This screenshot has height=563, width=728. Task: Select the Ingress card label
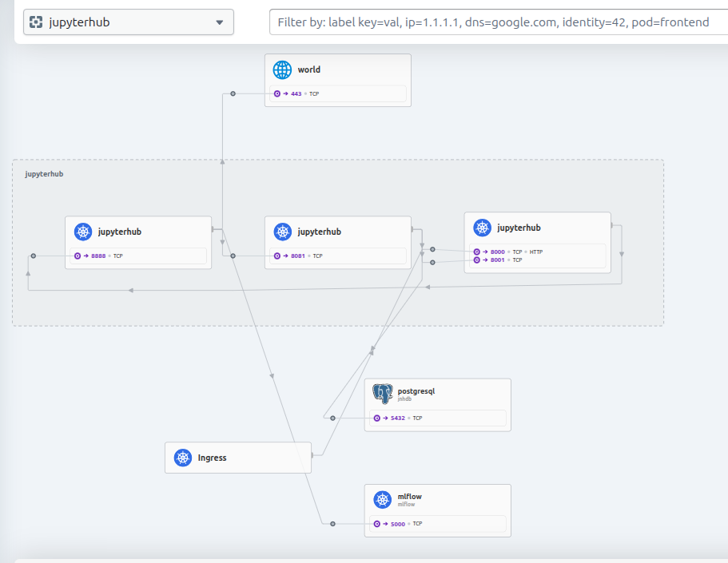coord(213,458)
